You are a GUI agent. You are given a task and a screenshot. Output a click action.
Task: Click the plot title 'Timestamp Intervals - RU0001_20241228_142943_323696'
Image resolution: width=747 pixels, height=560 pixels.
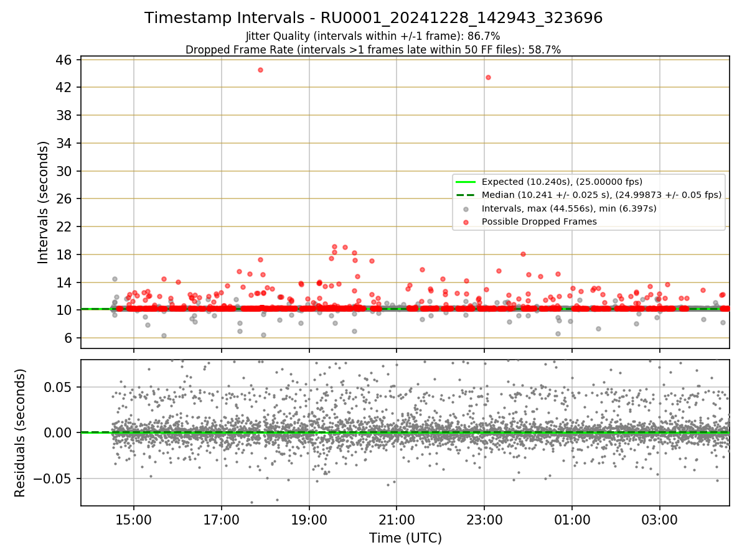374,18
